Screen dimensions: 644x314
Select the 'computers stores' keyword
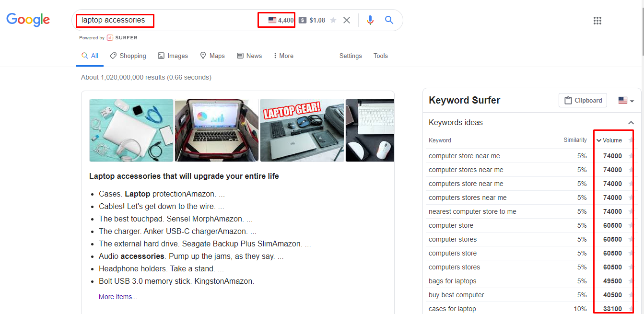pos(454,267)
